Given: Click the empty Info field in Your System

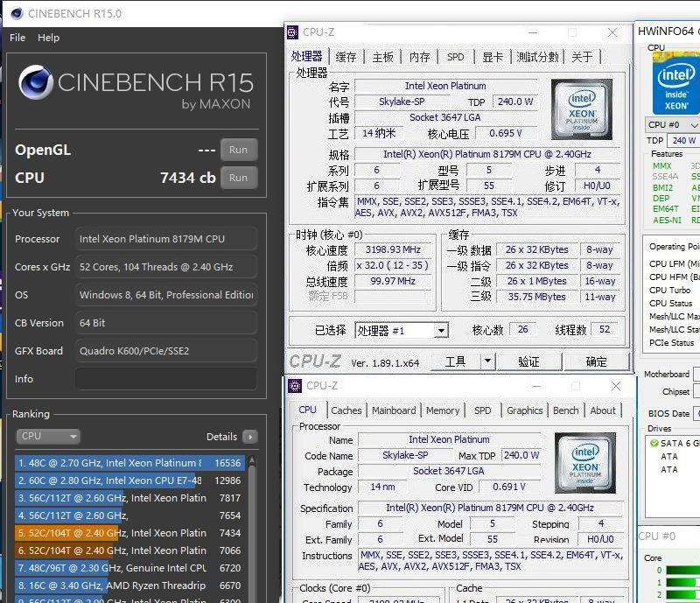Looking at the screenshot, I should click(166, 379).
